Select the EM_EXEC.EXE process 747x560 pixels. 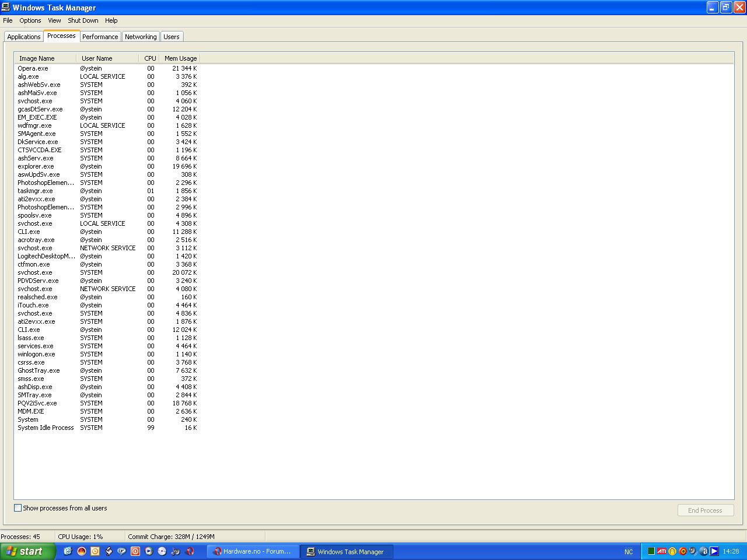coord(37,117)
